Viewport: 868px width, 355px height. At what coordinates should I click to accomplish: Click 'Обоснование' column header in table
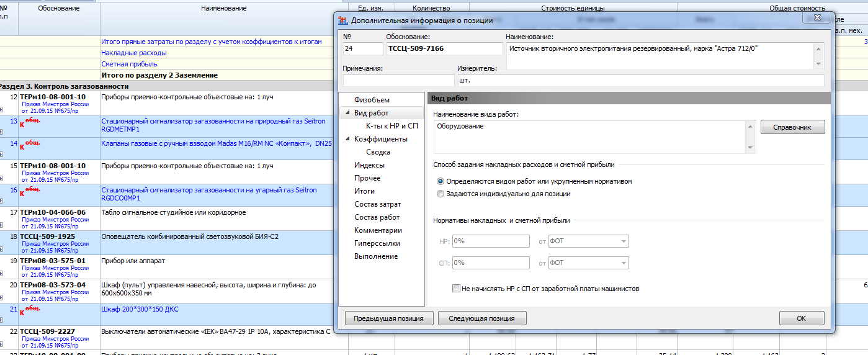pos(59,8)
